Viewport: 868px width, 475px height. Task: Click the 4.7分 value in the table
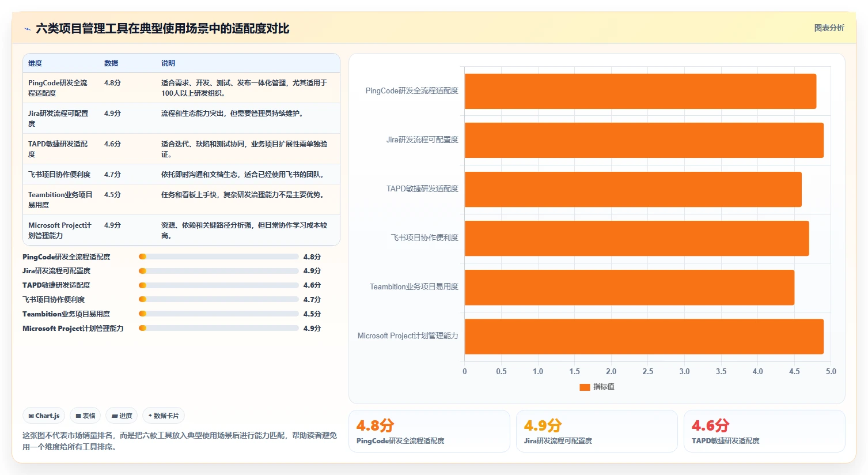[112, 174]
